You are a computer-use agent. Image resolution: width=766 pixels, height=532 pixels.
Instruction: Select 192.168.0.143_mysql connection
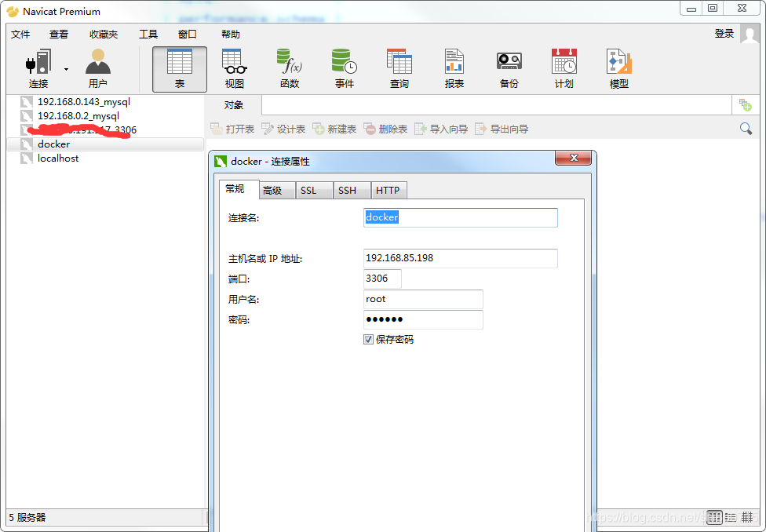[x=83, y=101]
